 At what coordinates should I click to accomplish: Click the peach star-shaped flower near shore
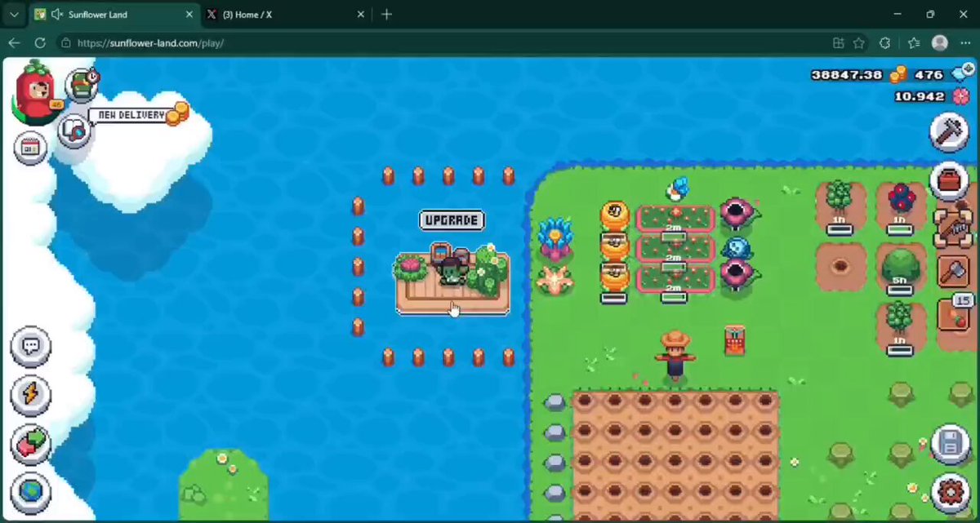[x=554, y=280]
